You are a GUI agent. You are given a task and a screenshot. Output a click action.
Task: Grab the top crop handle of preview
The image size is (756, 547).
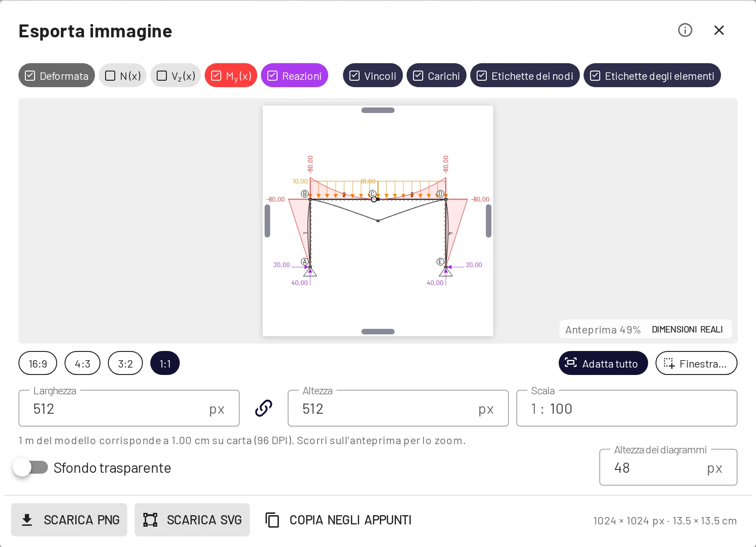pos(378,110)
